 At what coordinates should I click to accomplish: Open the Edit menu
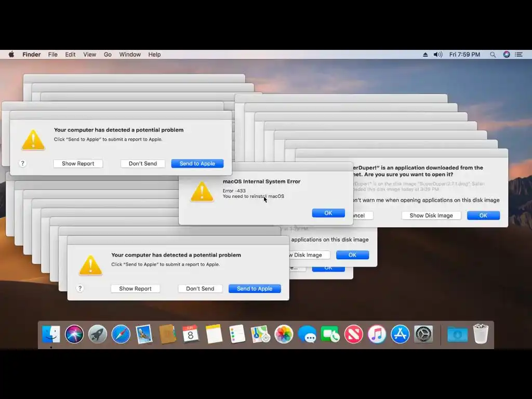coord(70,55)
